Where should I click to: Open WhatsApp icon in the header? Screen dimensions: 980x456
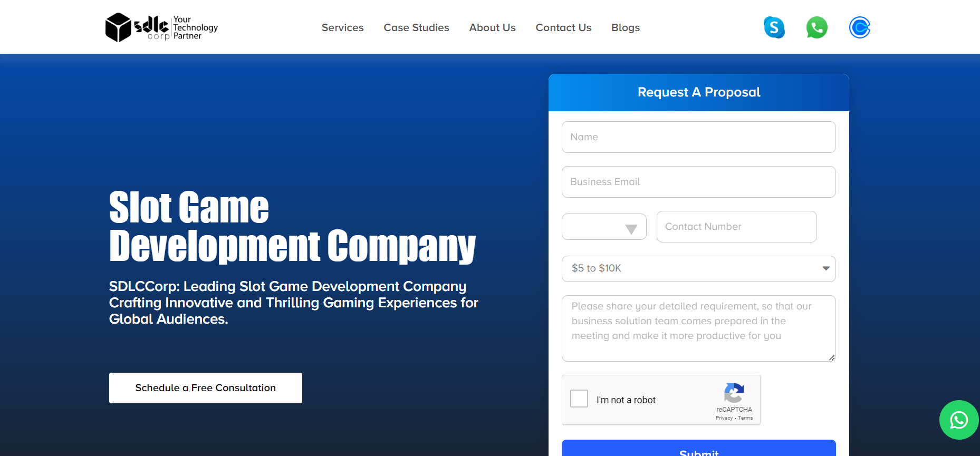click(x=816, y=27)
